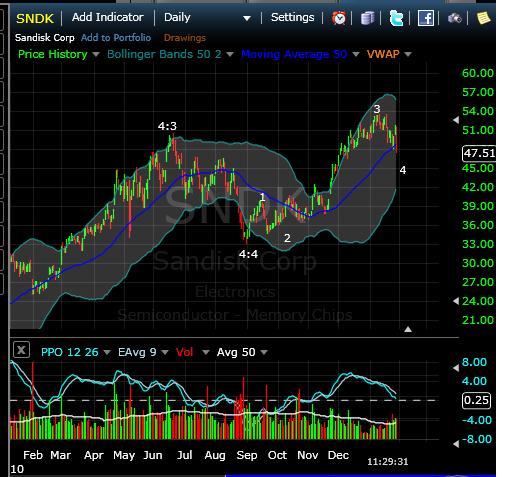Click the red Vol label

184,352
